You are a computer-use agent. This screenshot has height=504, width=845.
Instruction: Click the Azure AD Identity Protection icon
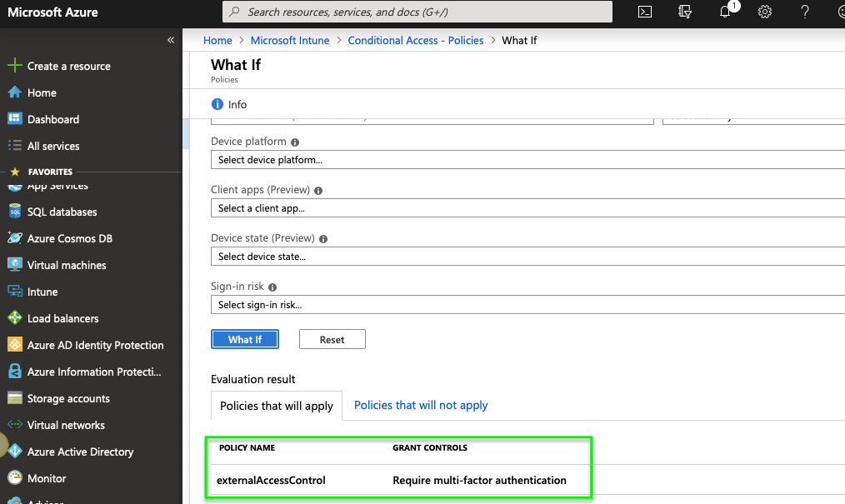pyautogui.click(x=14, y=345)
